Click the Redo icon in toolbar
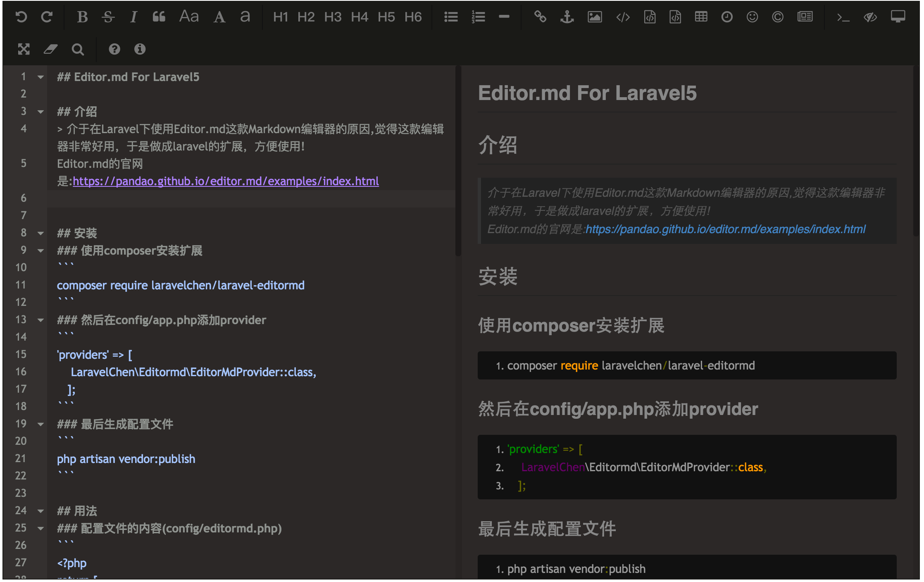 click(x=47, y=17)
